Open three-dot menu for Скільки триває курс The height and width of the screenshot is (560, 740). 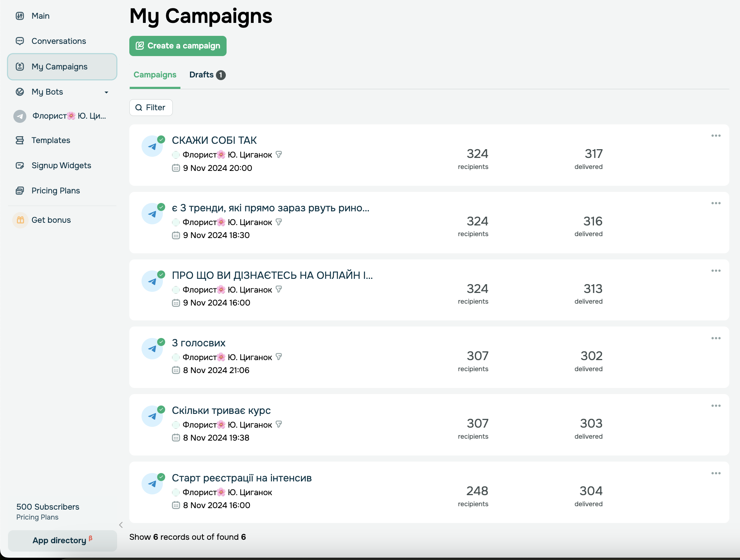[x=716, y=406]
